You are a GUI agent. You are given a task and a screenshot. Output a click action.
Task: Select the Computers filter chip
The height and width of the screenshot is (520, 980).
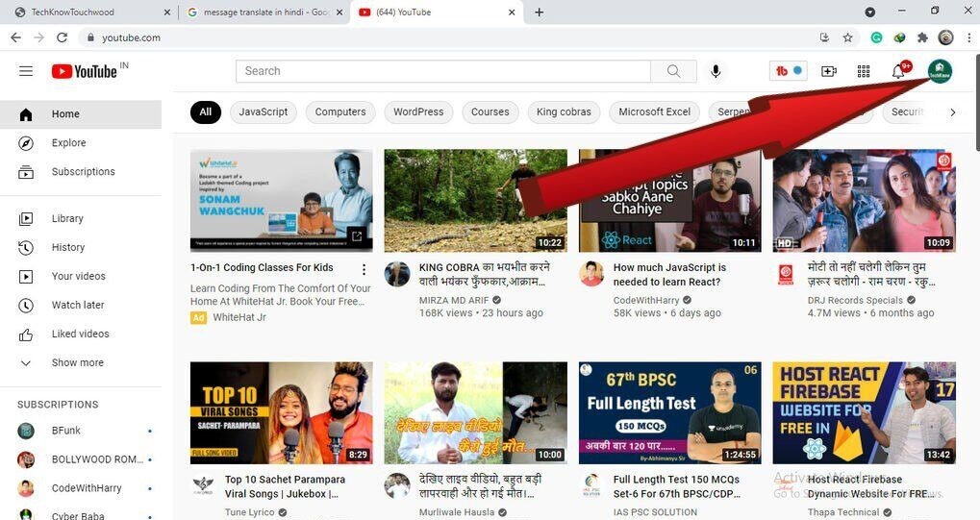click(x=340, y=111)
